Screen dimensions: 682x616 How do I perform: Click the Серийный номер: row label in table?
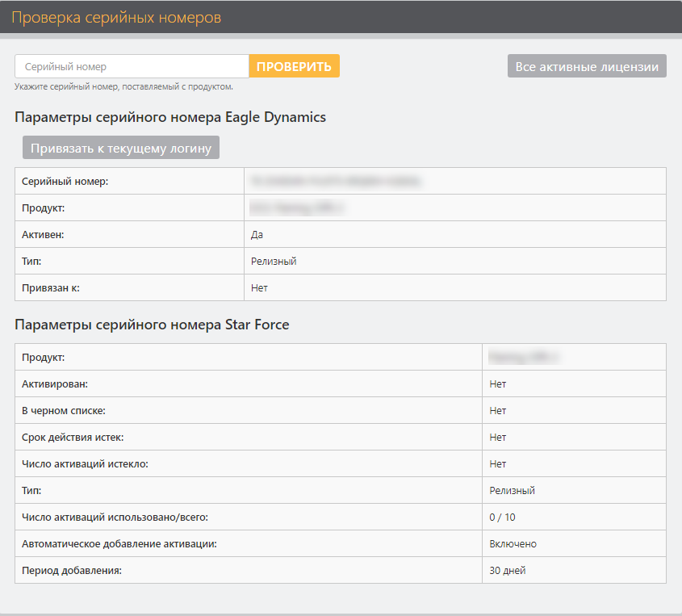(x=65, y=182)
